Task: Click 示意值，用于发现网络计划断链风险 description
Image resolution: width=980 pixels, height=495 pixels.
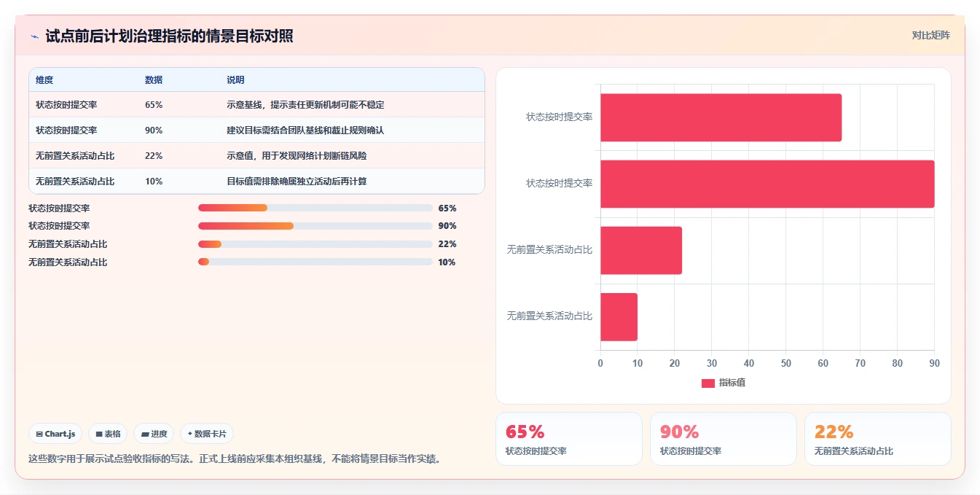Action: point(297,156)
